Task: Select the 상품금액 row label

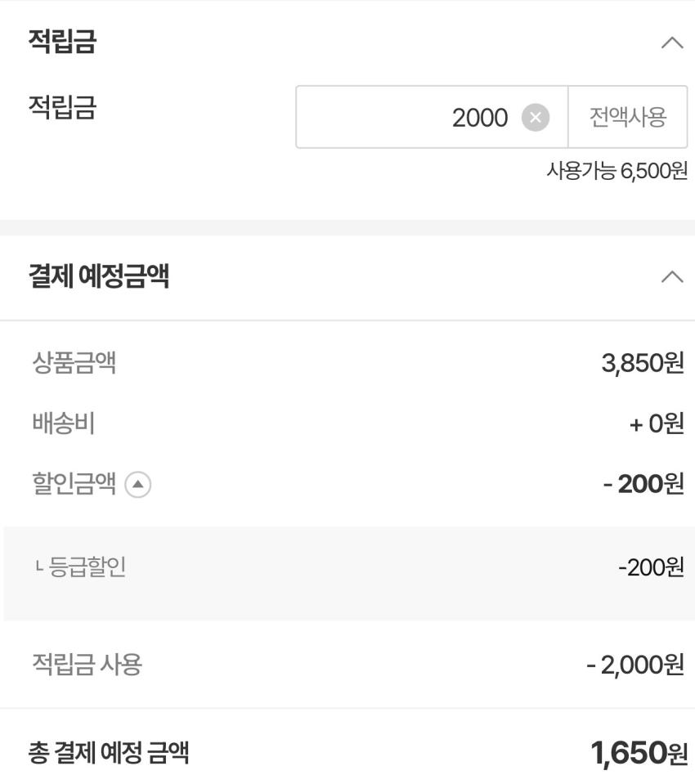Action: point(74,362)
